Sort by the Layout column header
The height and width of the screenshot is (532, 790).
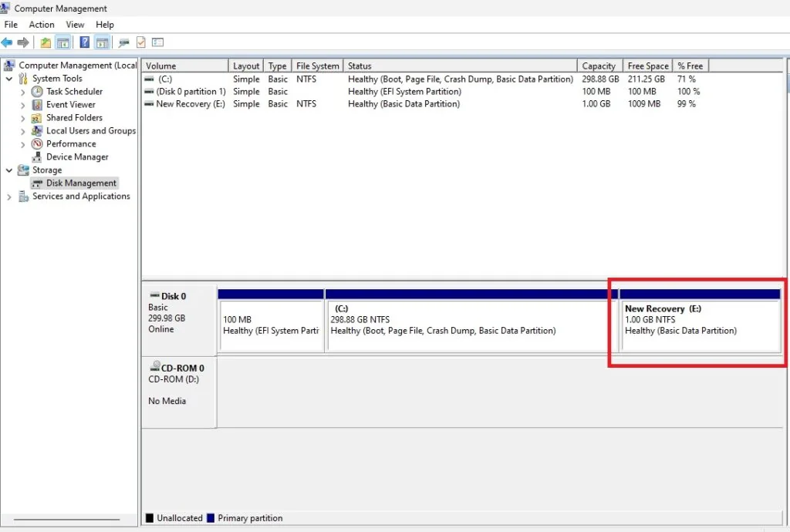[246, 66]
